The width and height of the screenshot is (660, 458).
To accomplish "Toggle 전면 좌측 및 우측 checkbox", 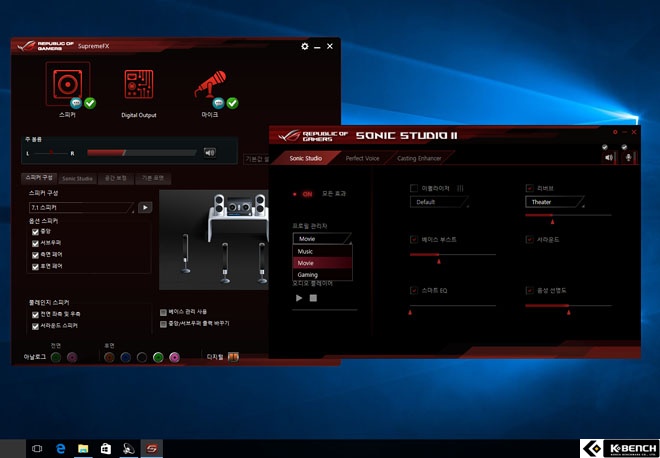I will [x=35, y=314].
